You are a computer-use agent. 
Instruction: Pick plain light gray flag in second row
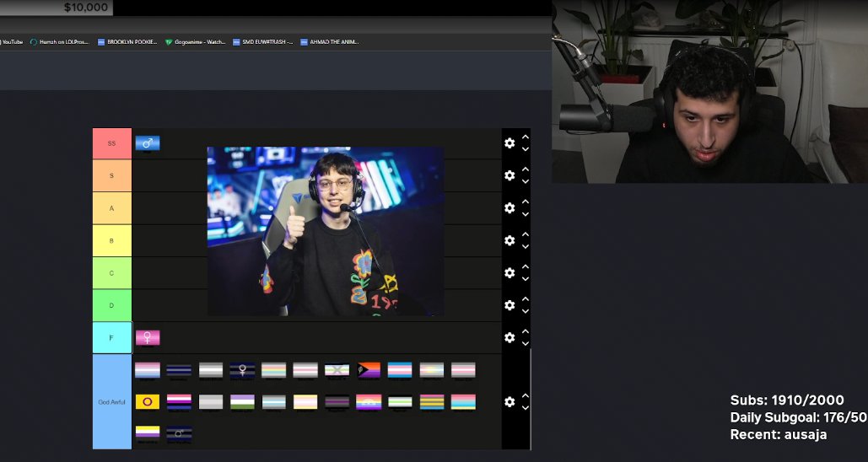click(211, 401)
